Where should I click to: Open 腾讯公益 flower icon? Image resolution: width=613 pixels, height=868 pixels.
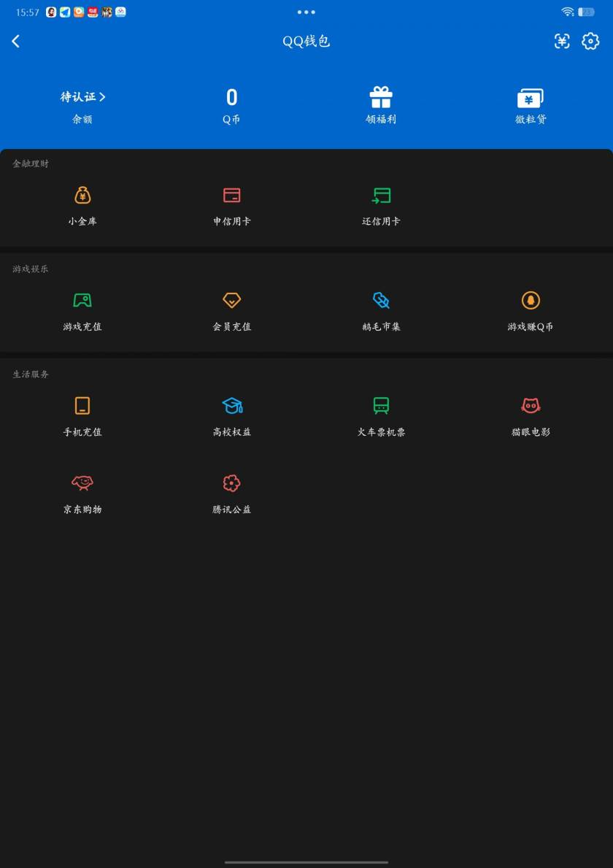pos(231,483)
